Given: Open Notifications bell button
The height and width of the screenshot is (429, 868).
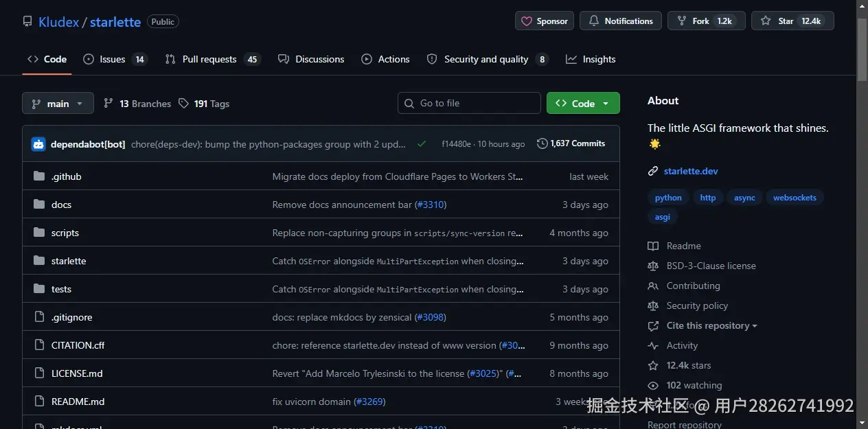Looking at the screenshot, I should point(621,21).
